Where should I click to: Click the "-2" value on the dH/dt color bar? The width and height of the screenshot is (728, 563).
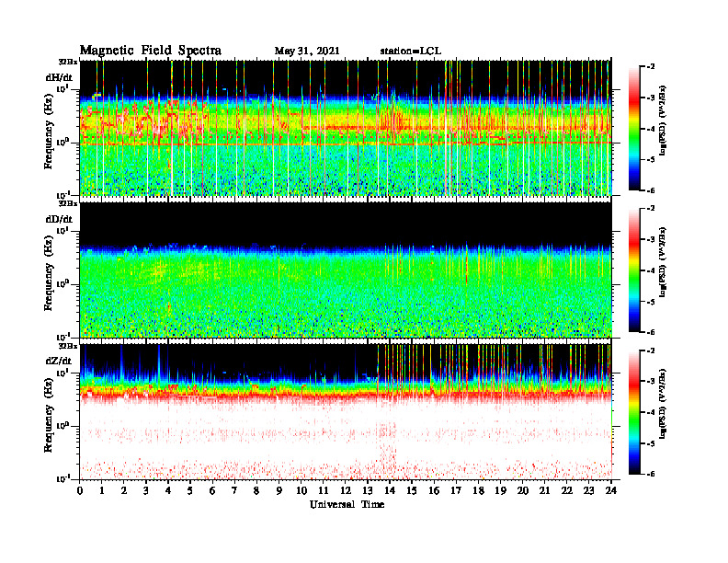click(651, 67)
